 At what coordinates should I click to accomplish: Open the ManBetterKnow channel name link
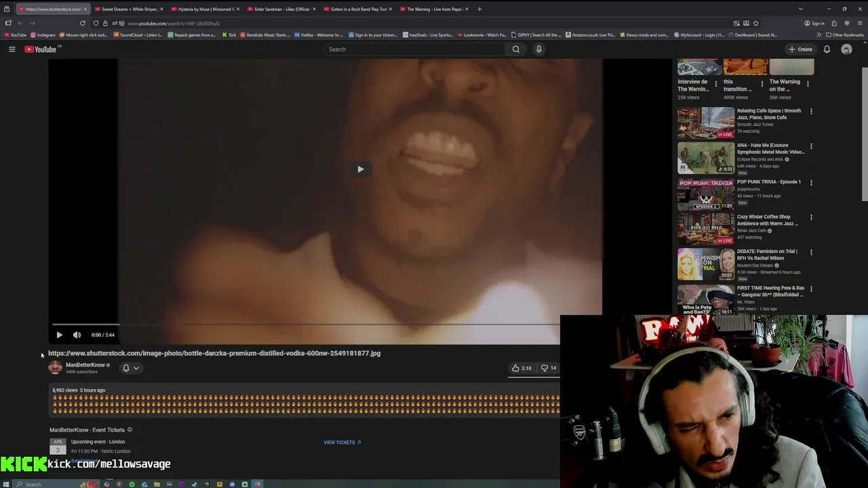pos(85,365)
